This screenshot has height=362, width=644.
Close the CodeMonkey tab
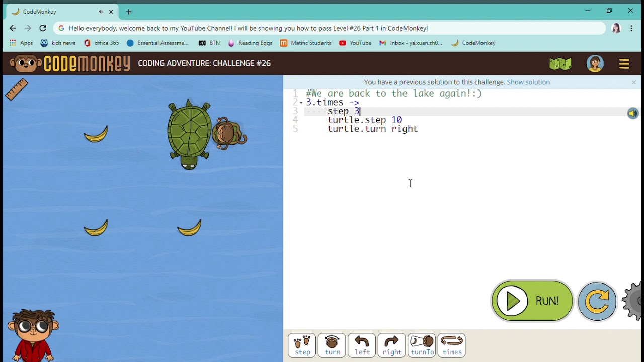point(111,12)
